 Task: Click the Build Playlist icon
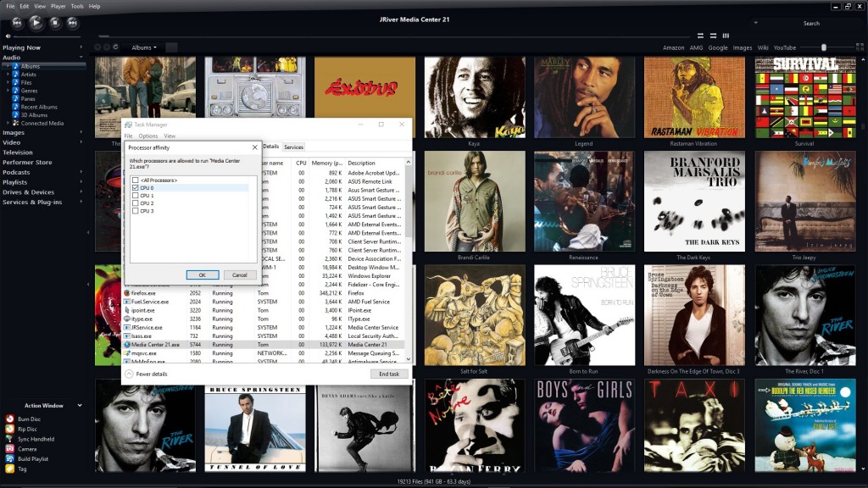click(x=10, y=458)
